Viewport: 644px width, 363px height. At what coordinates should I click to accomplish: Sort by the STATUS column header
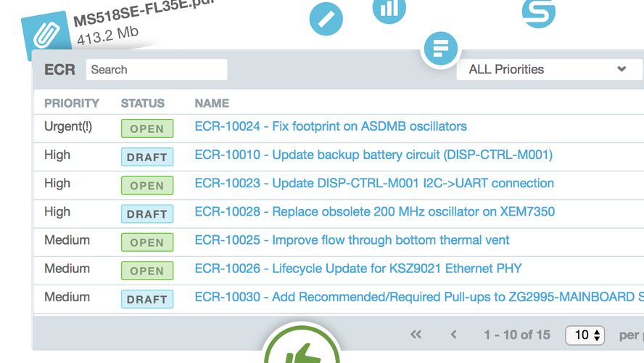[143, 103]
